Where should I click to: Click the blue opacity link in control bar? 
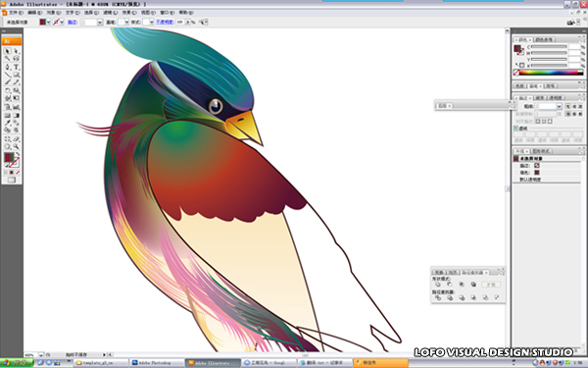coord(165,23)
